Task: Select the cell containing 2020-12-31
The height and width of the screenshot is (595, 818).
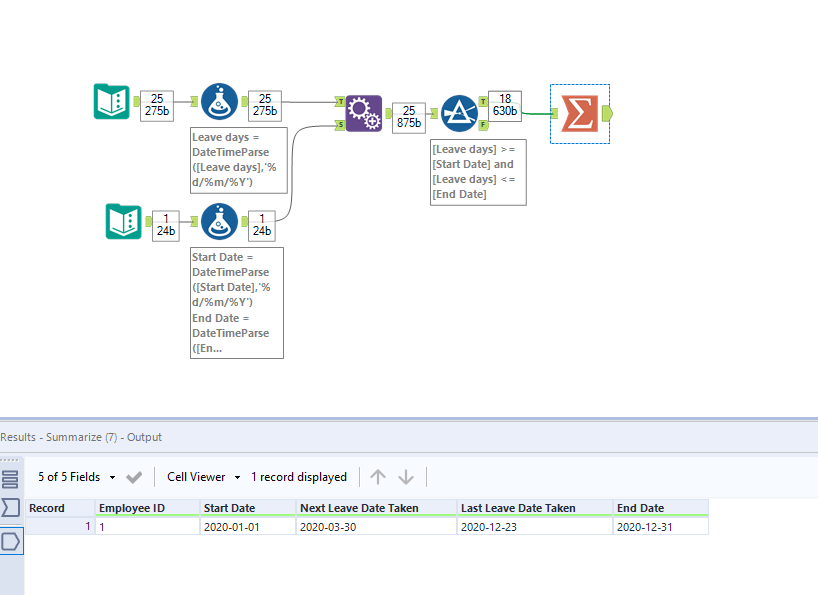Action: click(645, 526)
